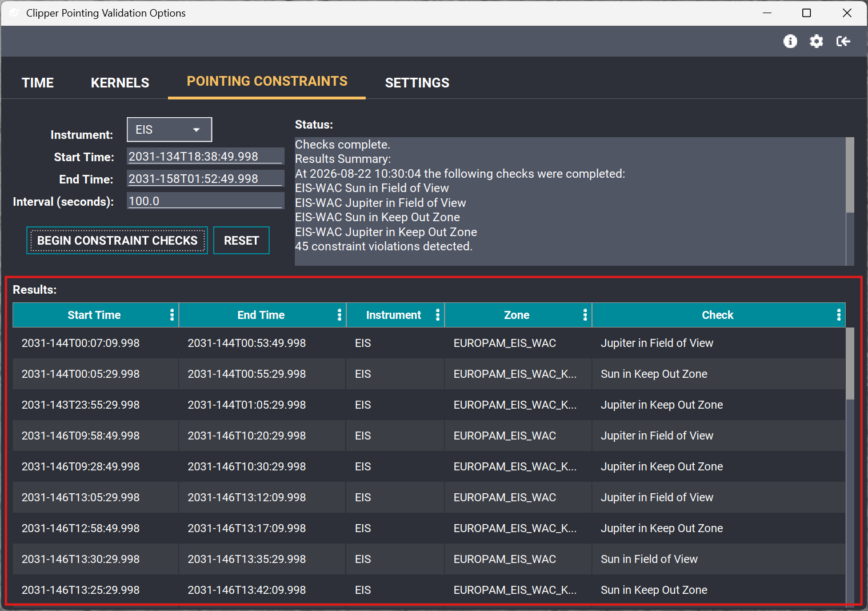Screen dimensions: 868x611
Task: Click zone cell in row 2031-146T13:30:29.998
Action: point(518,559)
